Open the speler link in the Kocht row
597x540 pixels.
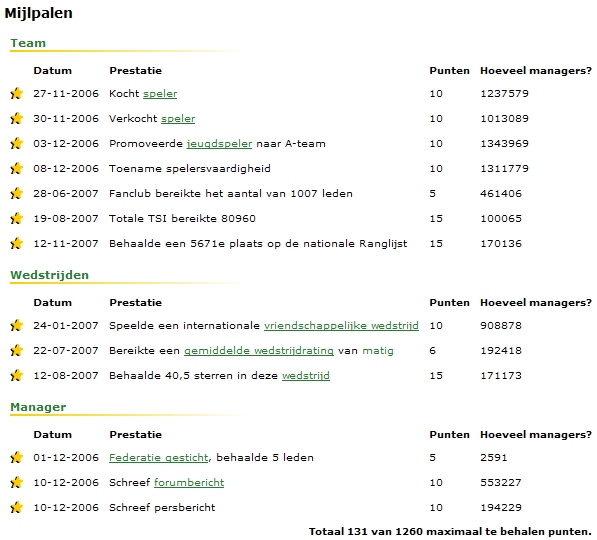click(160, 94)
